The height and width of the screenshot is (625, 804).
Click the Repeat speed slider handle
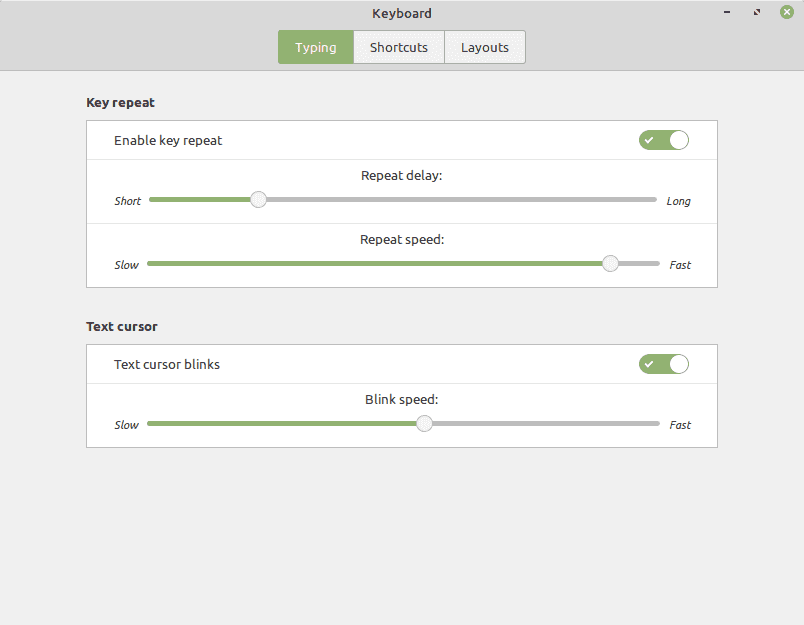(x=610, y=264)
